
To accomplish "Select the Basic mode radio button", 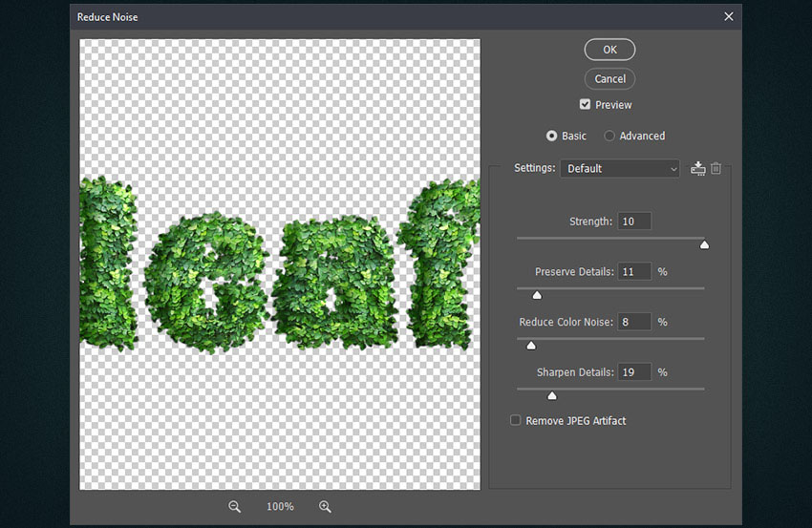I will [x=551, y=136].
